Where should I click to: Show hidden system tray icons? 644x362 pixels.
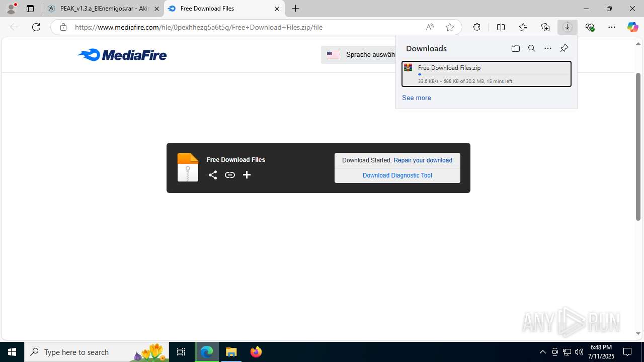(542, 352)
